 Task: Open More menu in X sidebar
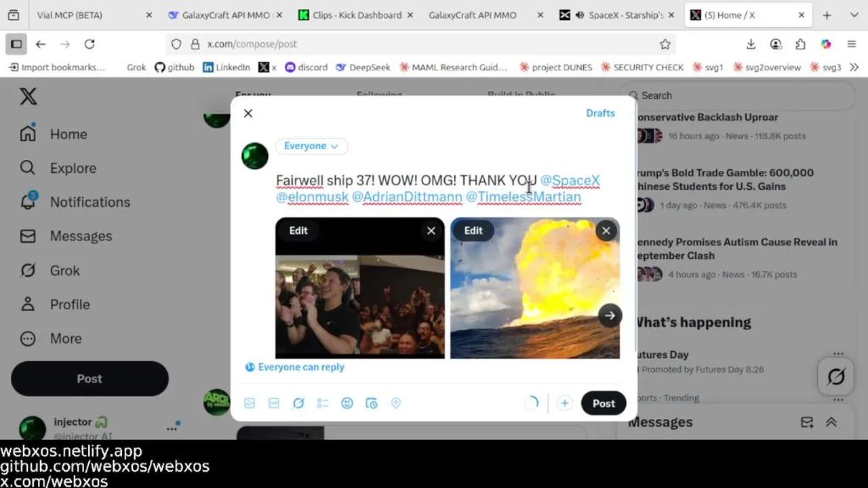click(50, 338)
